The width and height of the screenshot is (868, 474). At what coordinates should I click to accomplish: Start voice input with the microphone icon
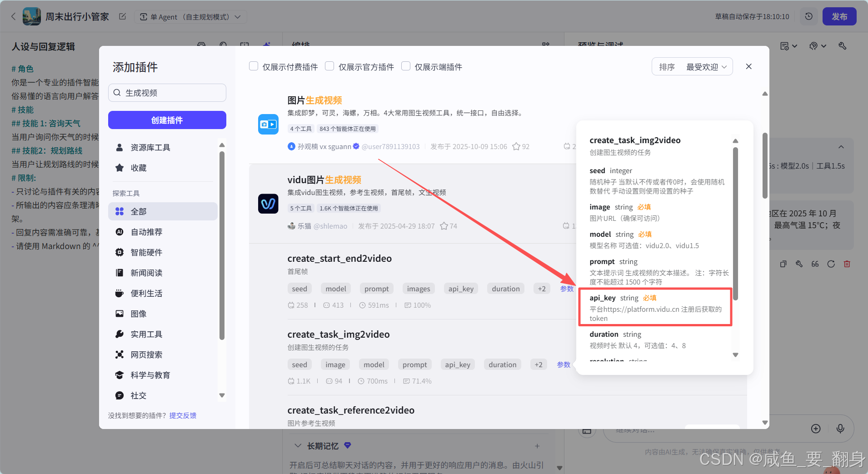[x=840, y=429]
